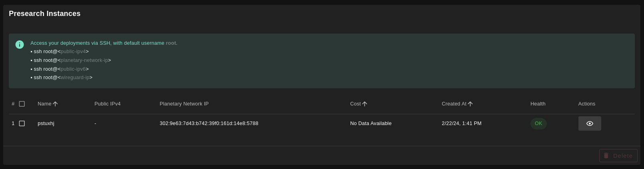Click the OK health status chip
This screenshot has width=644, height=169.
coord(538,123)
